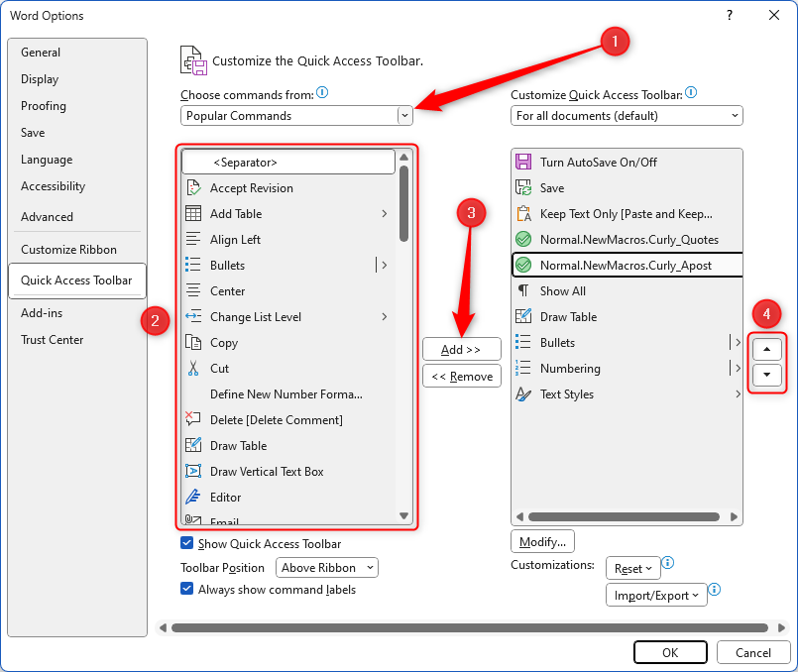Click the Add >> button
The width and height of the screenshot is (798, 672).
[462, 350]
